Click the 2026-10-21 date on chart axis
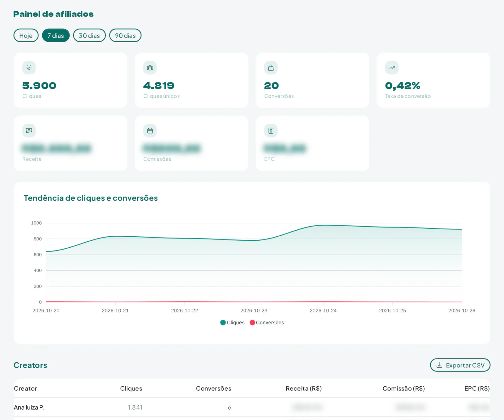 coord(115,311)
